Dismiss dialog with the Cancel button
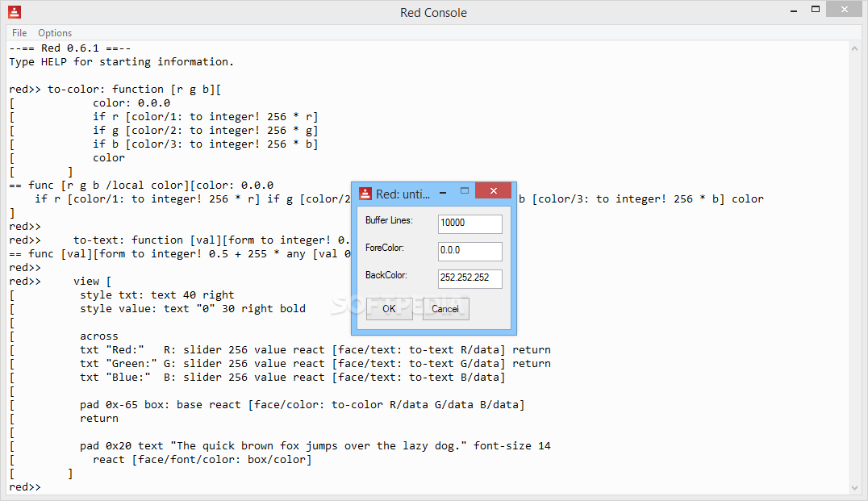Viewport: 868px width, 501px height. 445,309
